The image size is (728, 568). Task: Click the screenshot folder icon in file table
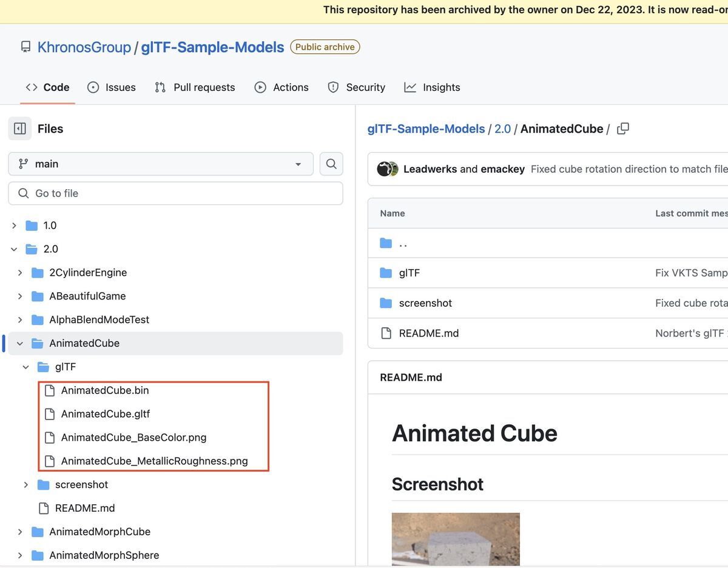point(386,303)
